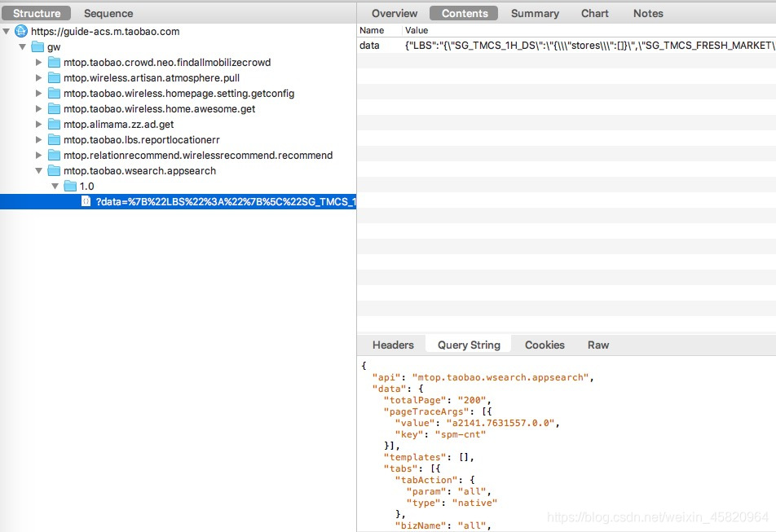Select mtop.taobao.wireless.homepage.setting.getconfig row

(x=179, y=94)
